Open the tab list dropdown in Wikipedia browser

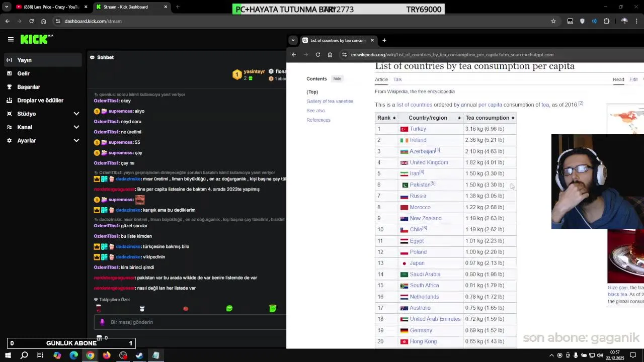[293, 40]
